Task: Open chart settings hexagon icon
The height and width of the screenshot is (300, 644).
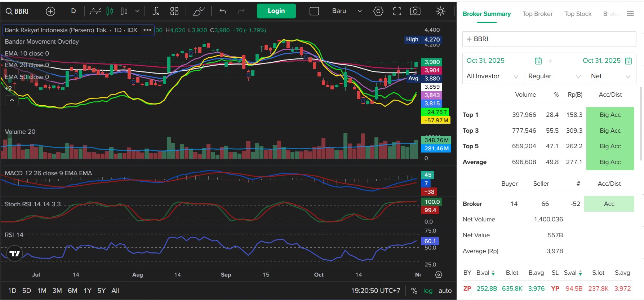Action: tap(378, 12)
